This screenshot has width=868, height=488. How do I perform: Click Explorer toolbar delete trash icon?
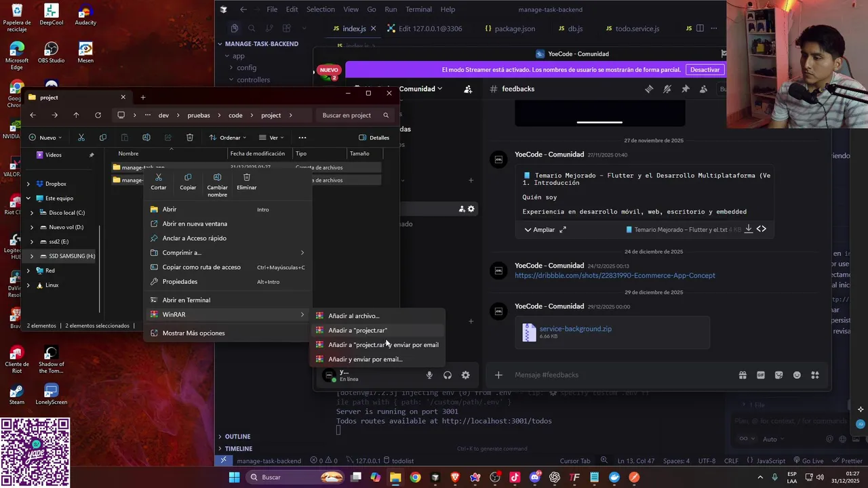(x=190, y=138)
